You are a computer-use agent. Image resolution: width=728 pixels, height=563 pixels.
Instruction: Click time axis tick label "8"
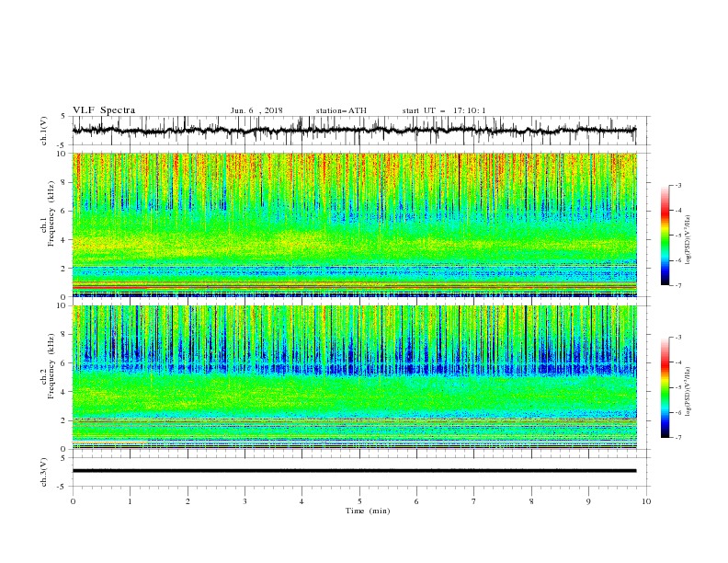pyautogui.click(x=531, y=501)
